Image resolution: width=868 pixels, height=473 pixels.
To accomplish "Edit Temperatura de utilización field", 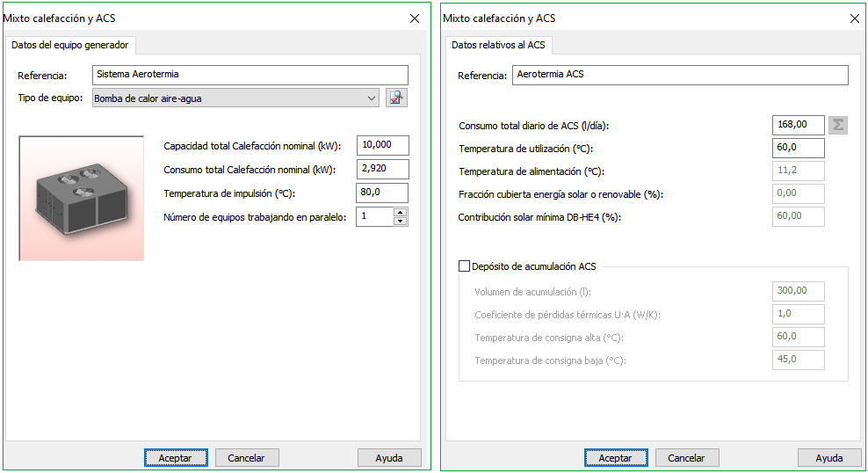I will click(x=799, y=148).
